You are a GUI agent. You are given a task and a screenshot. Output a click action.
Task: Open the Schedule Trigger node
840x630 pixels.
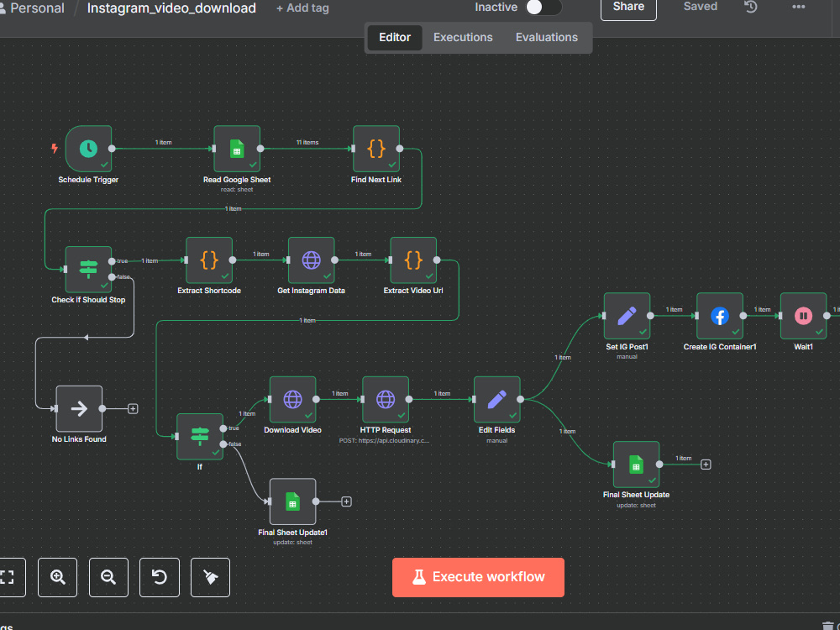click(x=88, y=149)
